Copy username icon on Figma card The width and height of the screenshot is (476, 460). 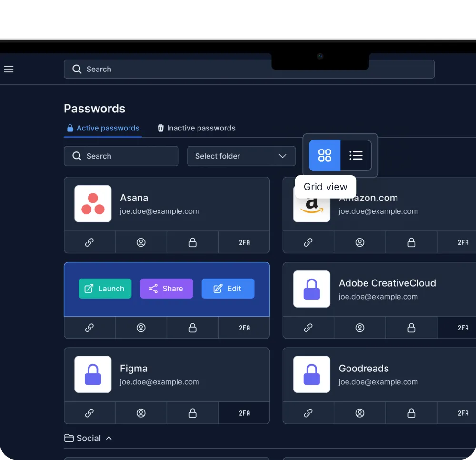tap(141, 413)
